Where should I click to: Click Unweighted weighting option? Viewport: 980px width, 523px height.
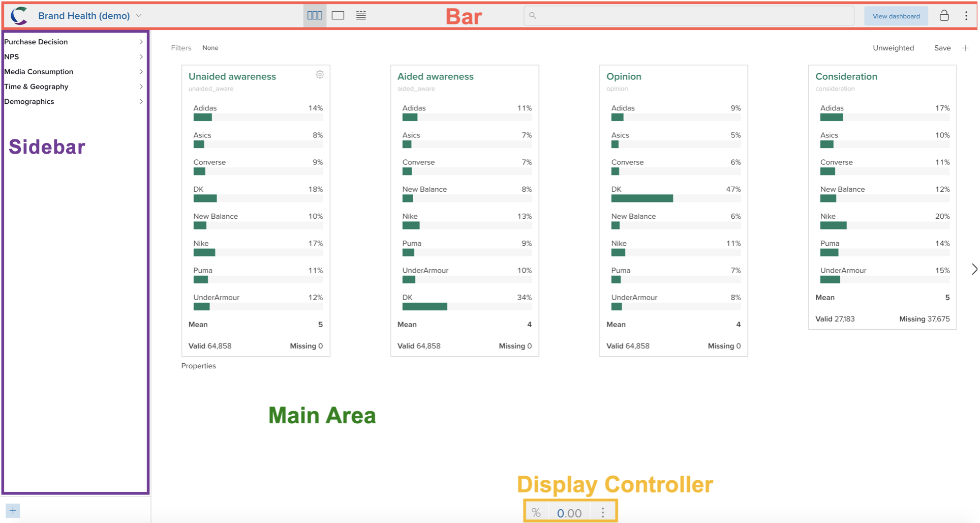click(x=893, y=48)
